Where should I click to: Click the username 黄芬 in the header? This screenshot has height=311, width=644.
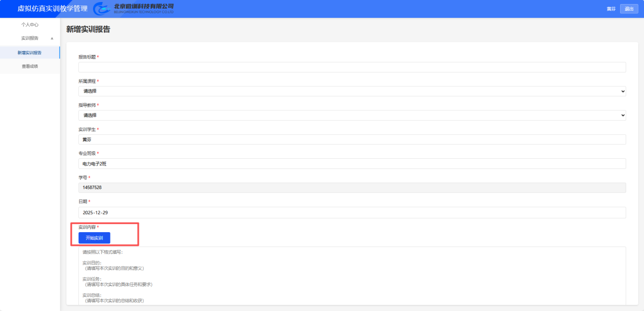(x=611, y=9)
